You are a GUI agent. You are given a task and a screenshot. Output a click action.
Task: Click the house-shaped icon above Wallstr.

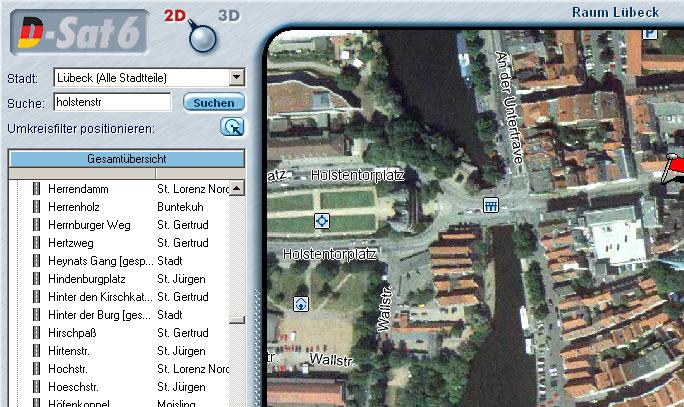pos(300,304)
